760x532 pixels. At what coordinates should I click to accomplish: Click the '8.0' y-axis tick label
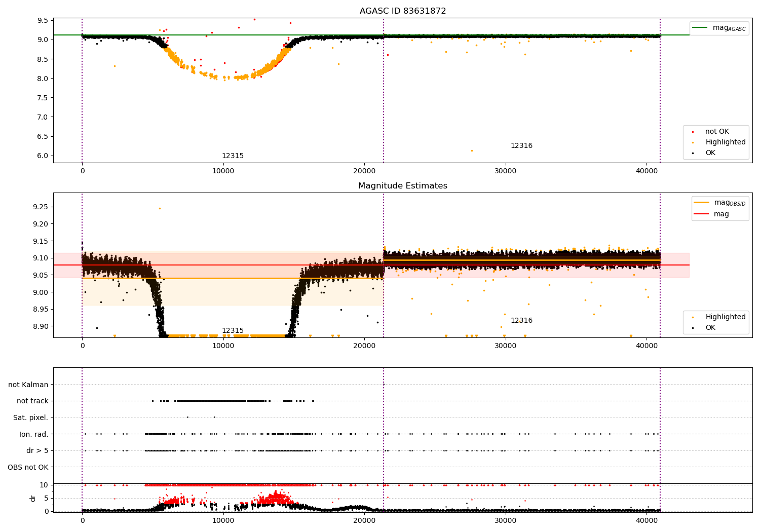click(x=43, y=79)
